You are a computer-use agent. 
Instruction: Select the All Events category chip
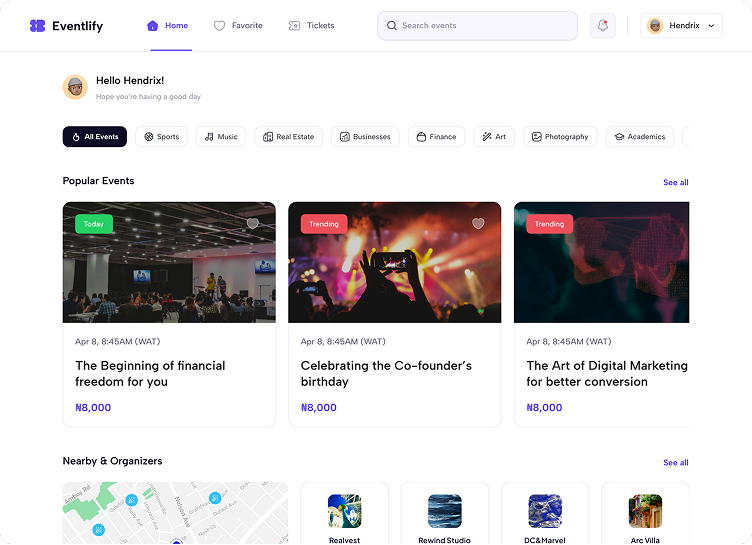[x=95, y=137]
